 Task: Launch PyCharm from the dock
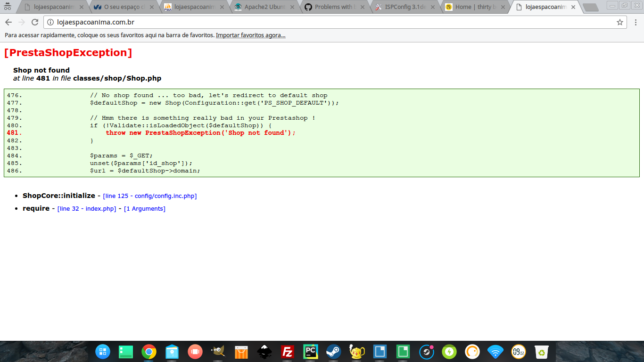pos(310,352)
